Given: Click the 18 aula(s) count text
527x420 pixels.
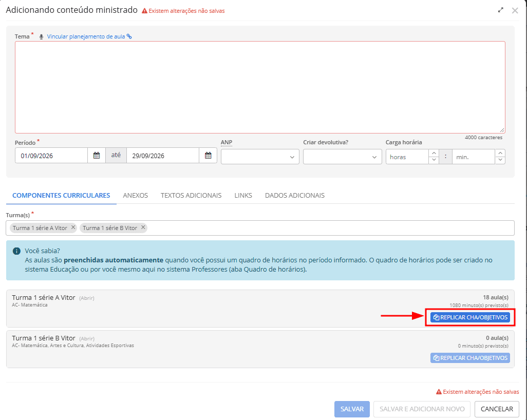Looking at the screenshot, I should click(x=496, y=297).
